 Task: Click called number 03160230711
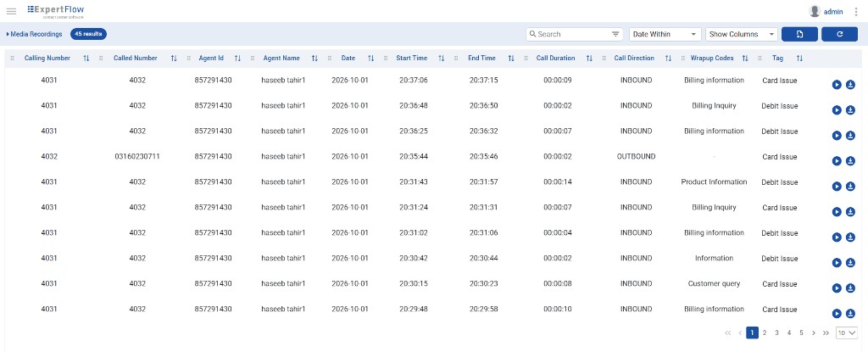[x=137, y=156]
